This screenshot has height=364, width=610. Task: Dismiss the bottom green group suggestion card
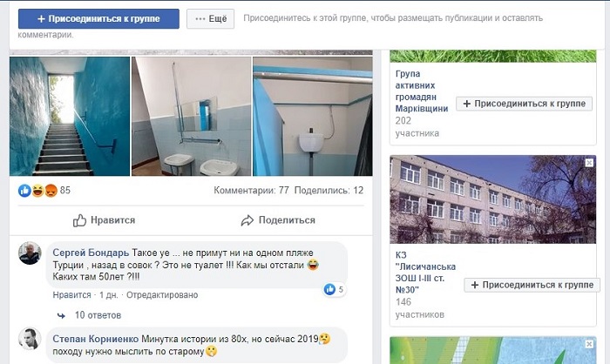tap(589, 344)
